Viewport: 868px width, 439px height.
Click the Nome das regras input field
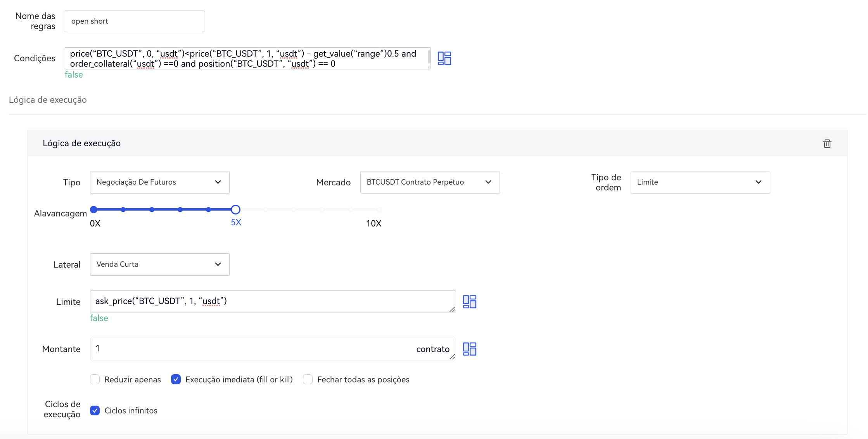(x=134, y=21)
